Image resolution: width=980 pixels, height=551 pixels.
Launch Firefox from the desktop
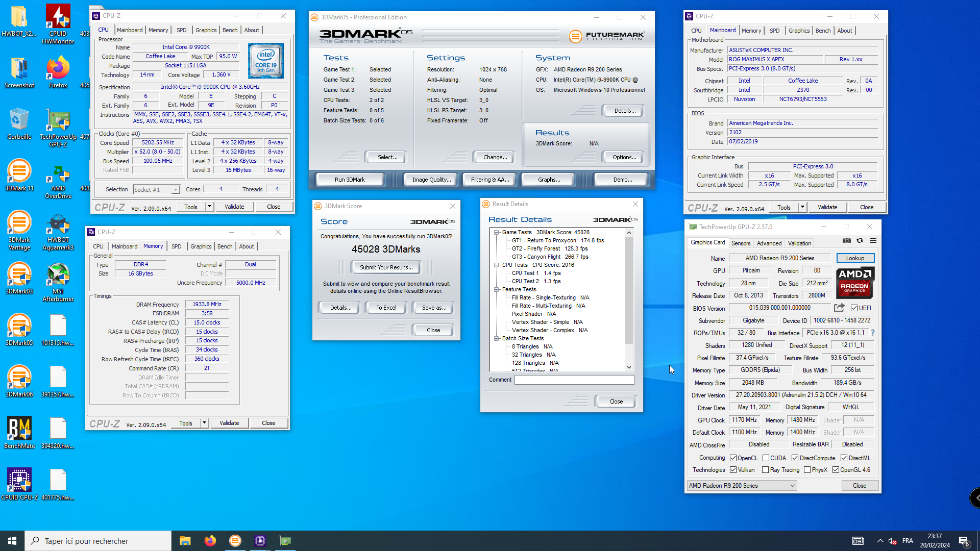[x=58, y=72]
